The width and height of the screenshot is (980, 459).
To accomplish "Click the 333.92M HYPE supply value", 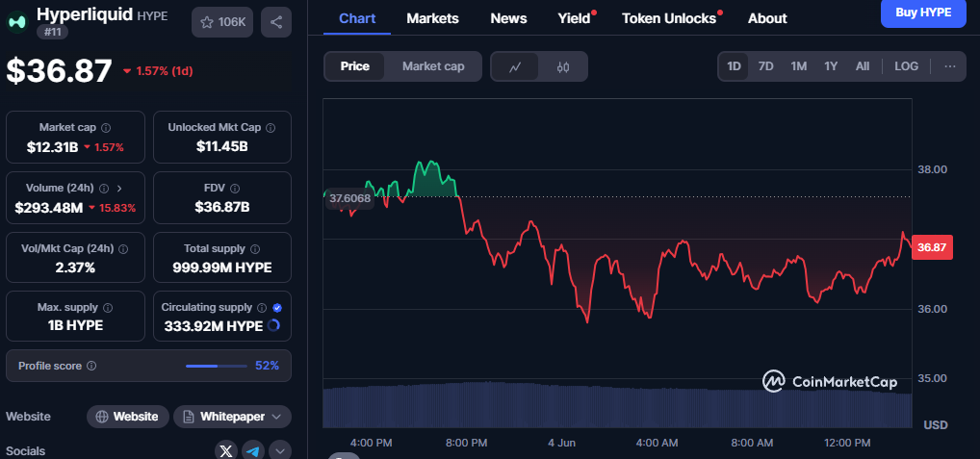I will pyautogui.click(x=214, y=326).
